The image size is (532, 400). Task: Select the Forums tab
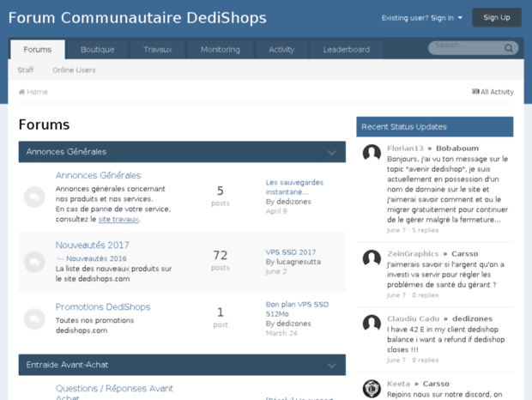pyautogui.click(x=38, y=50)
